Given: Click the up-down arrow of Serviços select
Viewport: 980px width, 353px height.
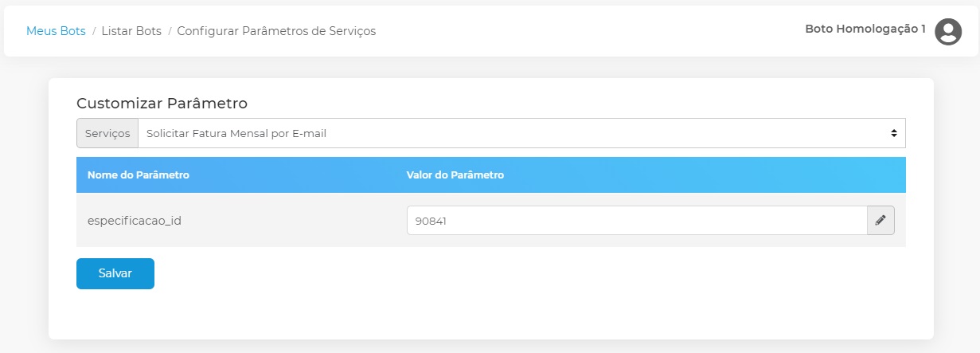Looking at the screenshot, I should [894, 134].
